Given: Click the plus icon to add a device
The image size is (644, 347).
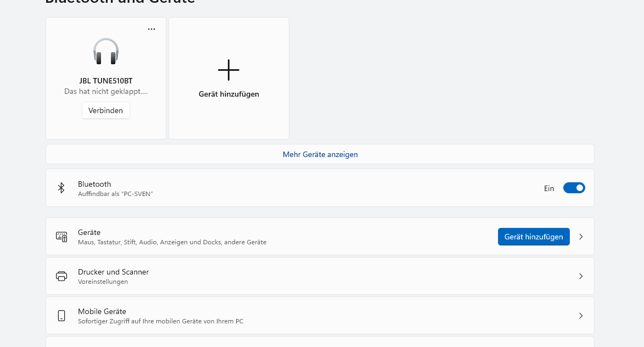Looking at the screenshot, I should point(228,70).
